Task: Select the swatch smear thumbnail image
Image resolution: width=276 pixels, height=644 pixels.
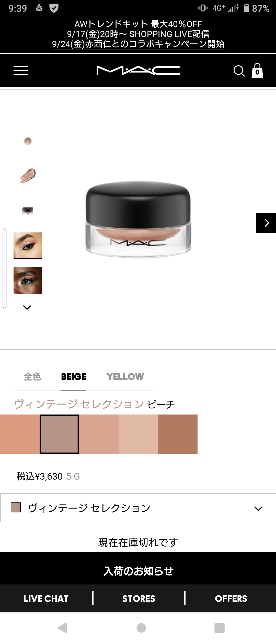Action: pyautogui.click(x=28, y=176)
